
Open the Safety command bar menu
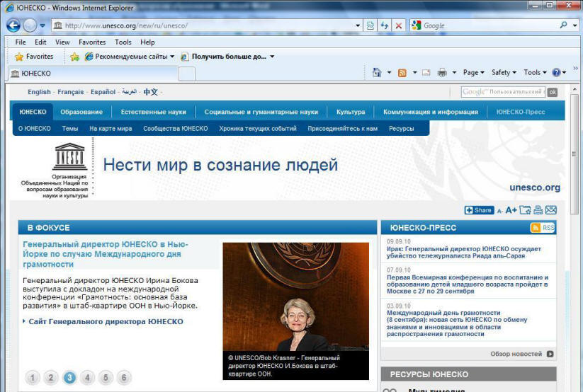[504, 72]
